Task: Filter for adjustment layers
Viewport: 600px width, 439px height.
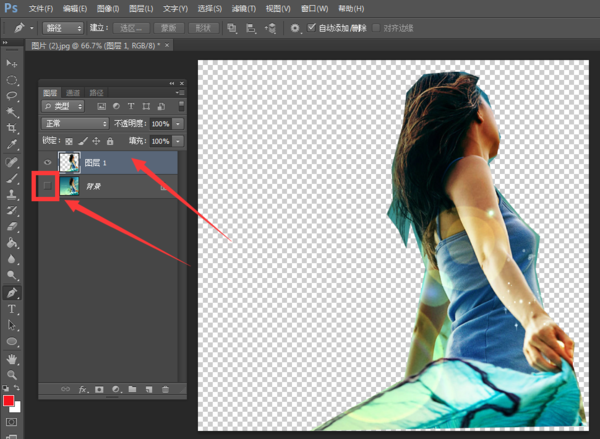Action: click(116, 106)
